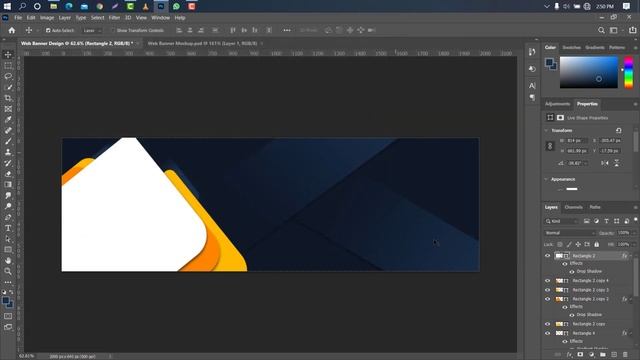Select the Hand tool
Screen dimensions: 640x360
tap(8, 260)
